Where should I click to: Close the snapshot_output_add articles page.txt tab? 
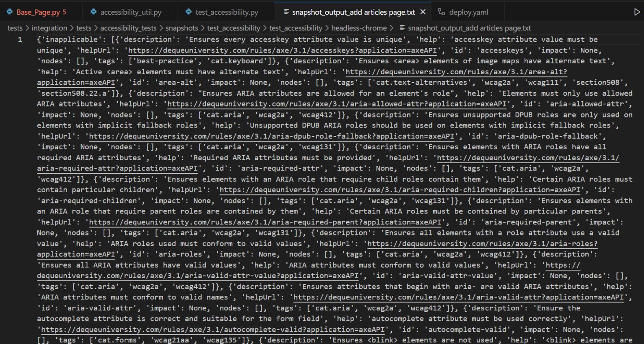(x=423, y=12)
